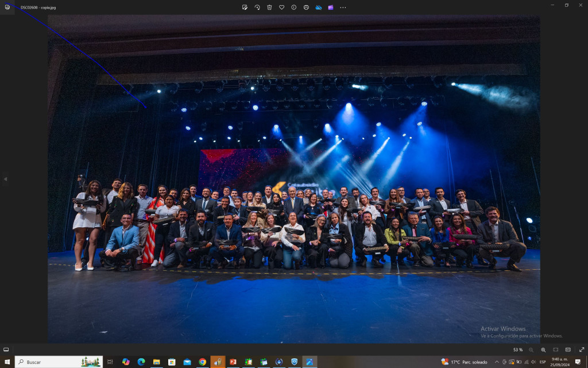
Task: Toggle the filmstrip at the bottom left
Action: [6, 350]
